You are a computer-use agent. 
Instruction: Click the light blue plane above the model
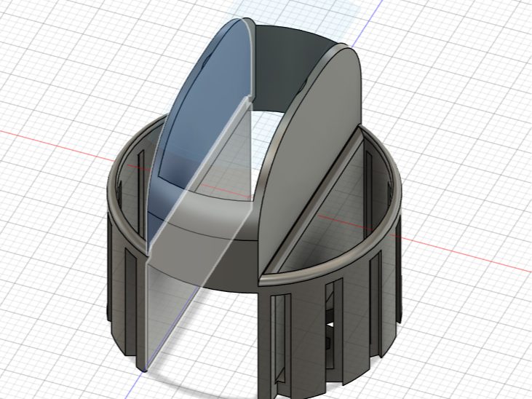(298, 12)
